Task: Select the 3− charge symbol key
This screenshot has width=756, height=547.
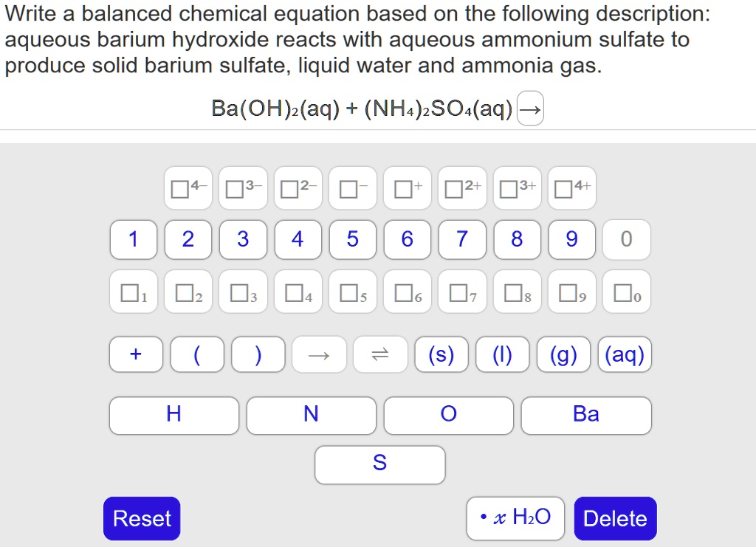Action: 244,188
